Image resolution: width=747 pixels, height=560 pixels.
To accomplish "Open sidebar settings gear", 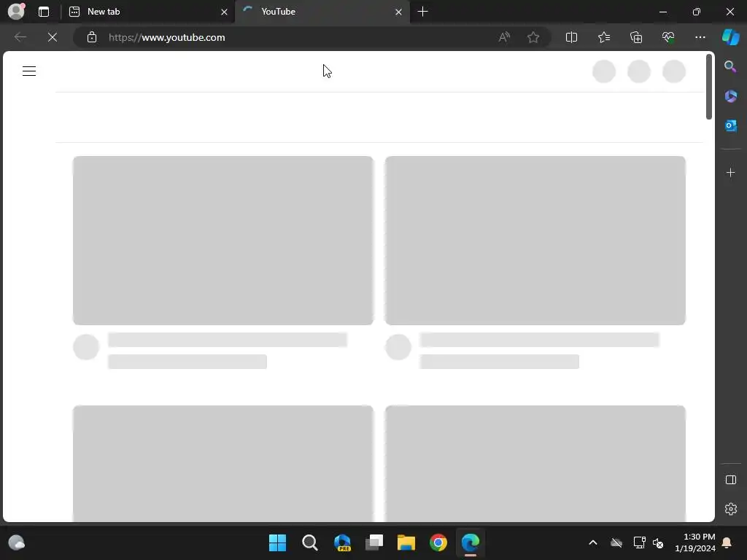I will click(731, 508).
